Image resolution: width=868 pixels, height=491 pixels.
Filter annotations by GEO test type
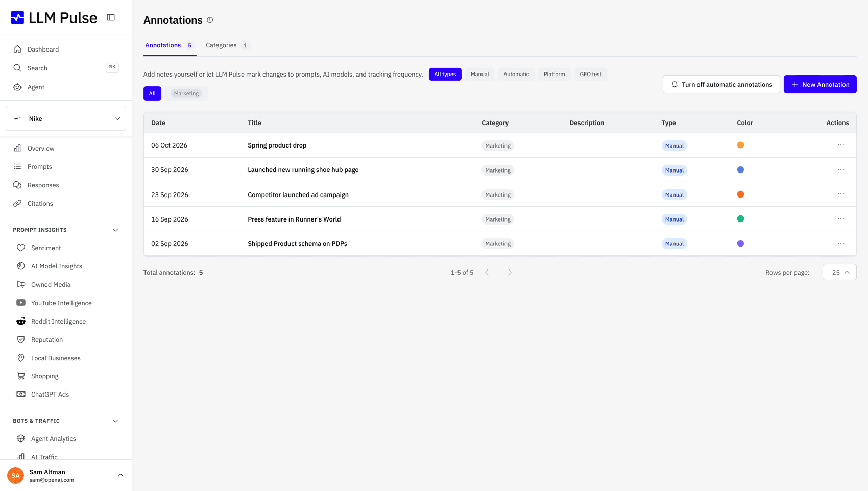pyautogui.click(x=591, y=74)
